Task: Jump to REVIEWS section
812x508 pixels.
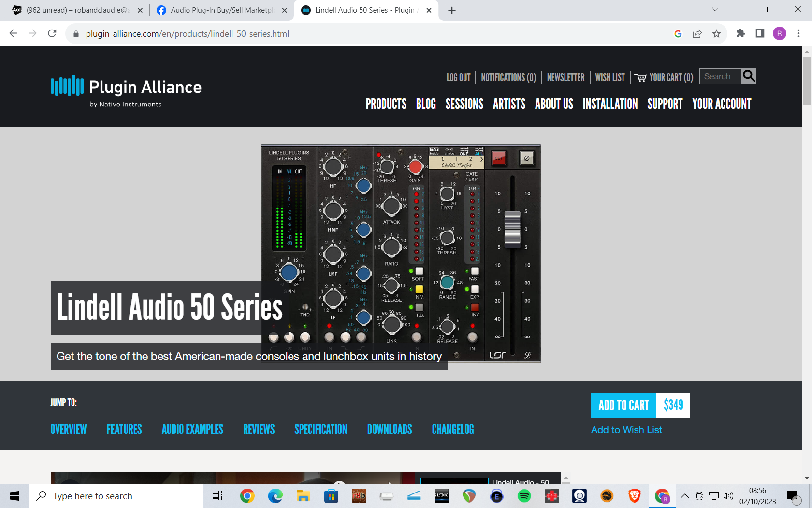Action: (259, 429)
